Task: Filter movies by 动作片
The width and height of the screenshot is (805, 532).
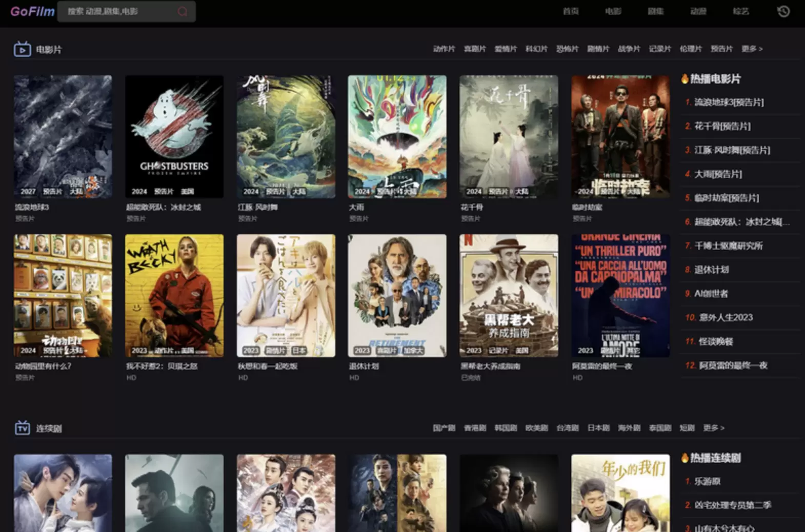Action: (x=444, y=49)
